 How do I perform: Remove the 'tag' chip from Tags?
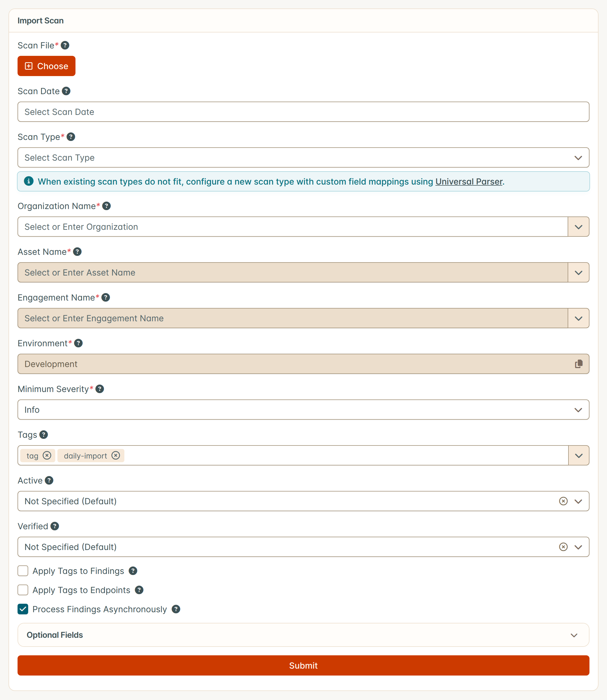(47, 455)
